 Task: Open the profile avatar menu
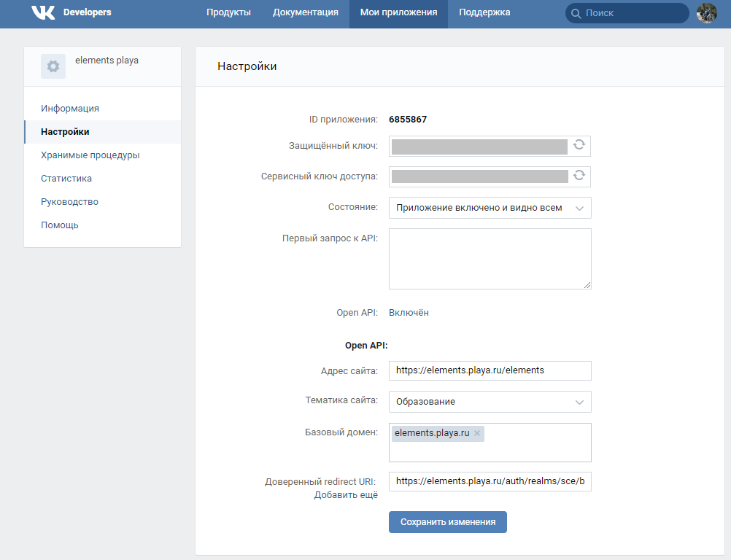tap(705, 12)
